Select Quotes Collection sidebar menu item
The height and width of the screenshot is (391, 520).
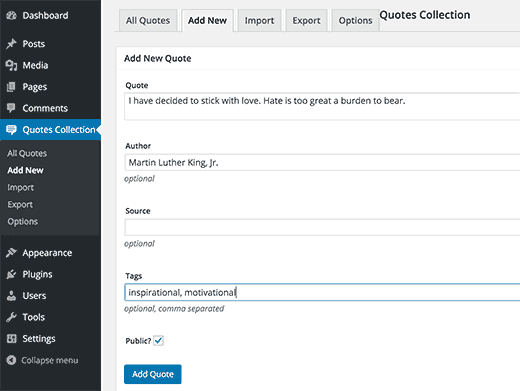pyautogui.click(x=50, y=130)
